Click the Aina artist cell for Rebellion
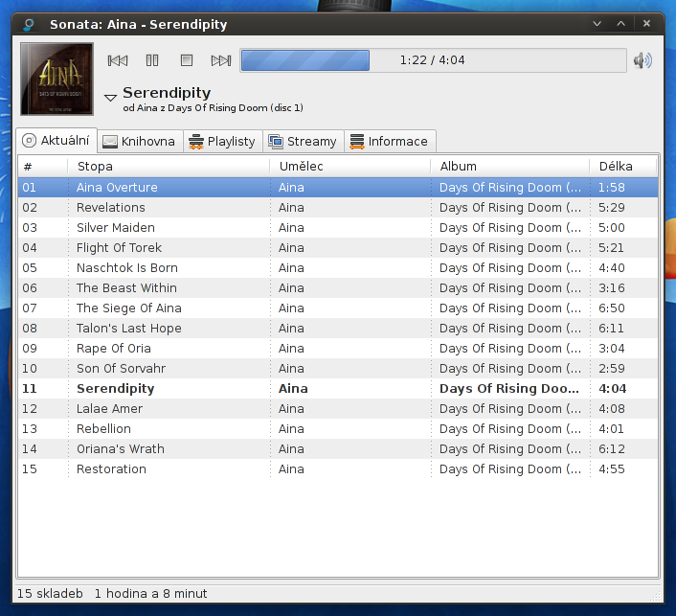 [291, 429]
